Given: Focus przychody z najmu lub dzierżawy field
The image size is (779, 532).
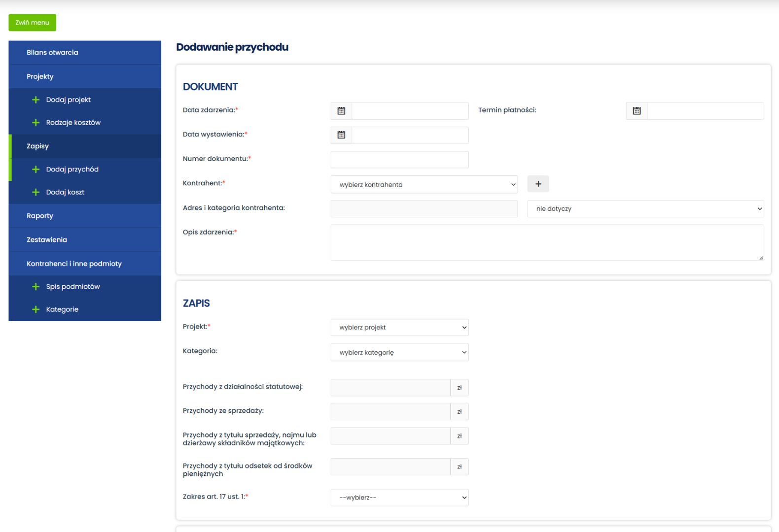Looking at the screenshot, I should (x=390, y=436).
